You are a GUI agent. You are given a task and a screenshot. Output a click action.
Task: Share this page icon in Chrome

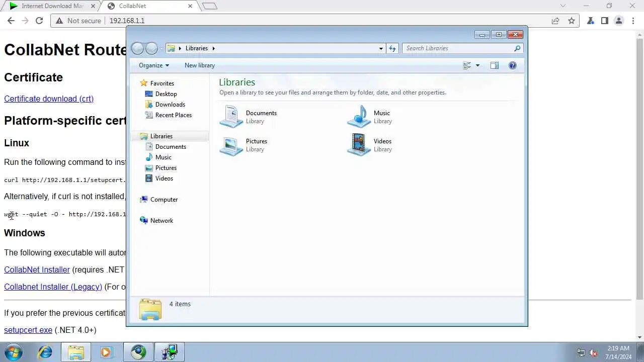[555, 21]
